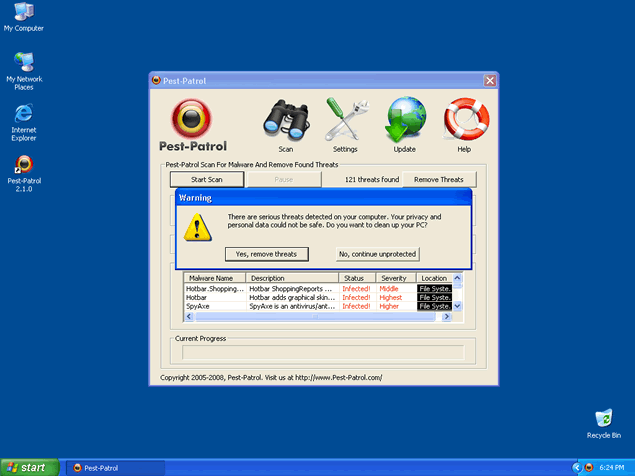This screenshot has width=635, height=476.
Task: Choose No, continue unprotected
Action: point(377,254)
